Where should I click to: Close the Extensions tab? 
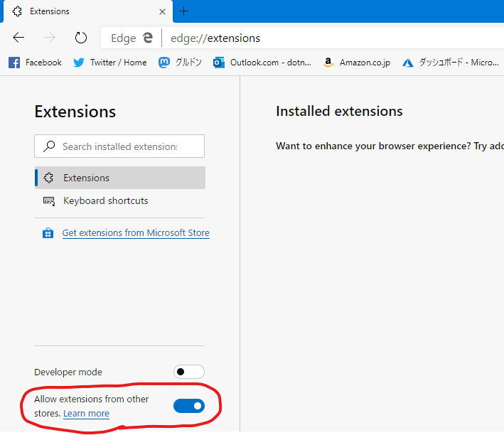[x=162, y=12]
